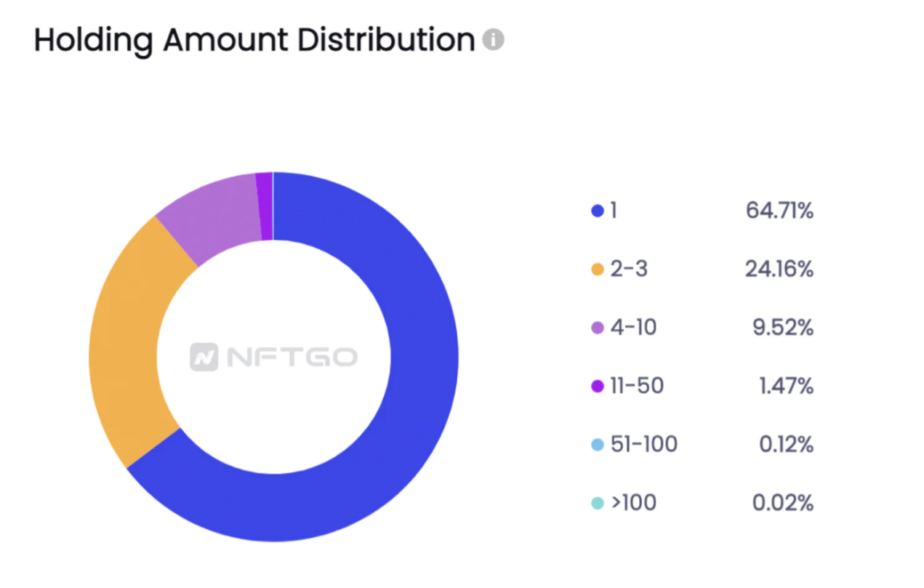Toggle the '>100' legend label

[x=634, y=503]
